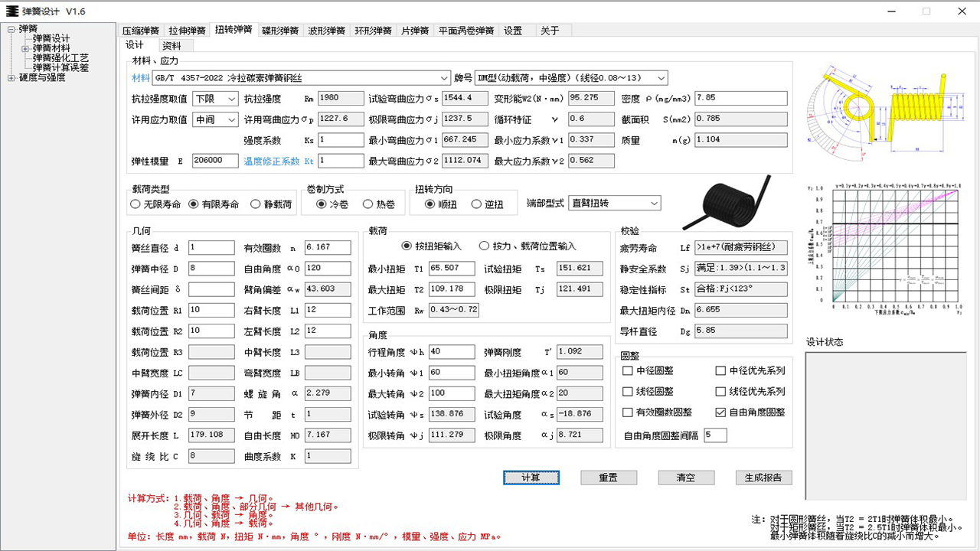Switch to the 资料 tab
Viewport: 980px width, 551px height.
tap(173, 44)
